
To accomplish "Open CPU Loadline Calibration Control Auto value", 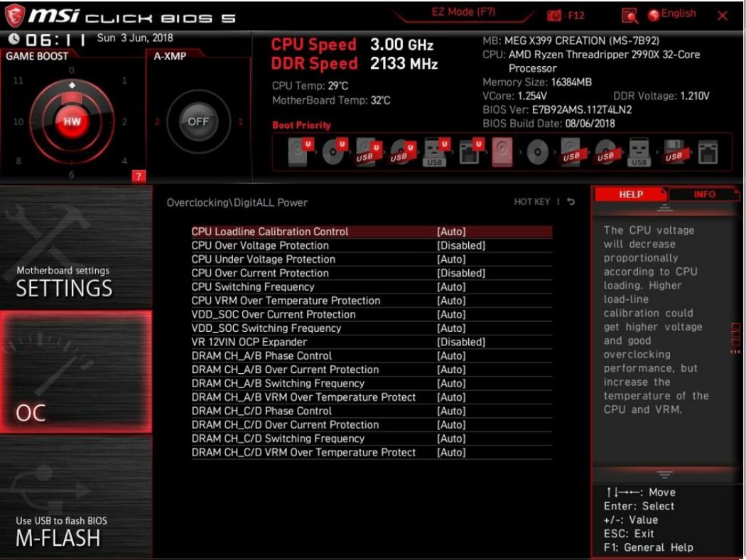I will point(451,232).
